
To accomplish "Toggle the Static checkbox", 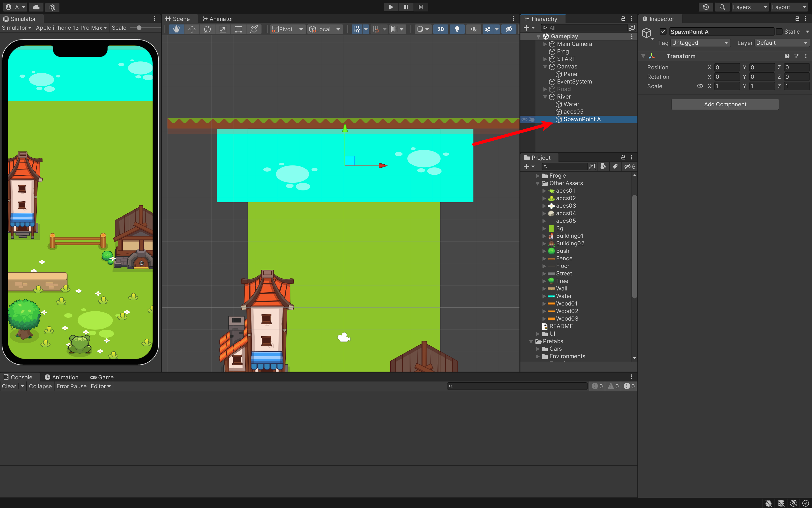I will tap(779, 32).
